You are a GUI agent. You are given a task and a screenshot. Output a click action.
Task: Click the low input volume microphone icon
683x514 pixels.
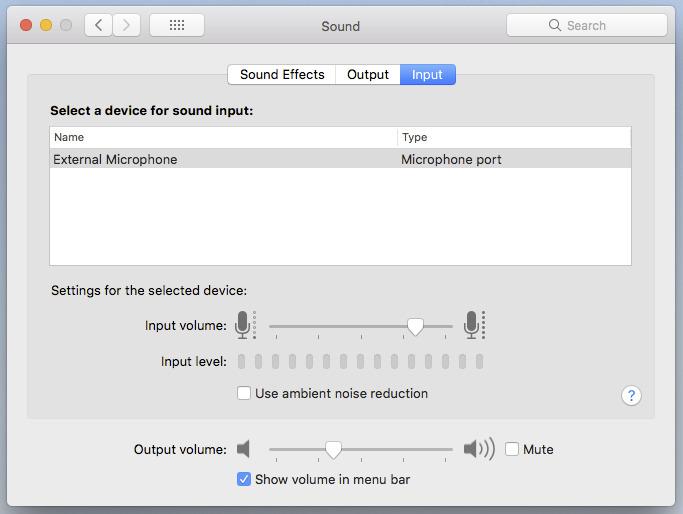[x=245, y=325]
